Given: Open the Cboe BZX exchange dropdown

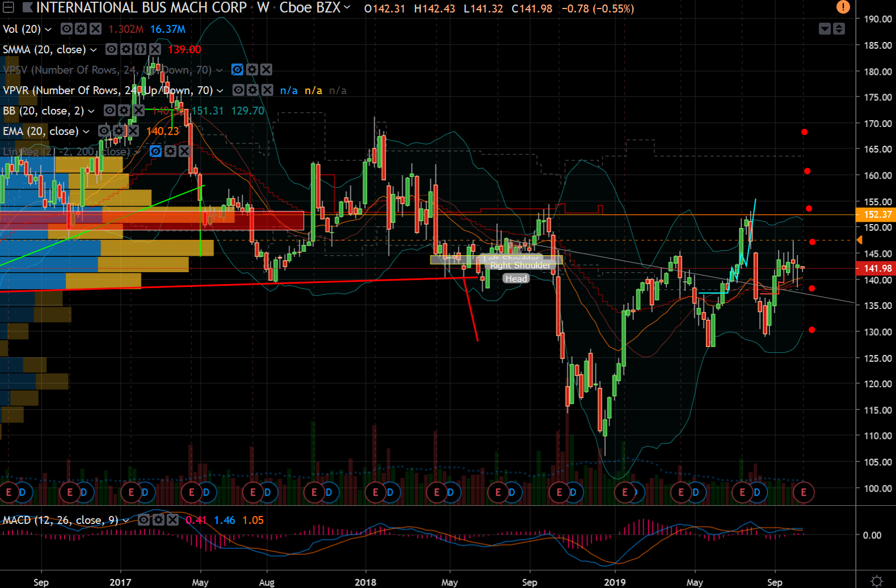Looking at the screenshot, I should [x=315, y=8].
